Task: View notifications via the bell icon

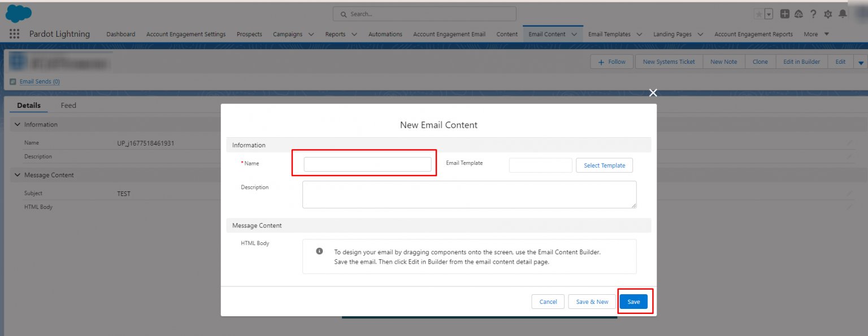Action: 843,14
